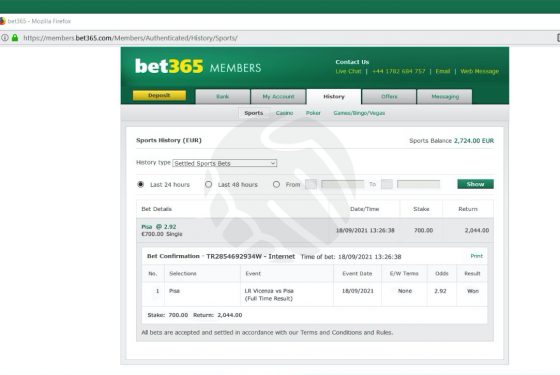Click the 2,044.00 return amount in bet row
The width and height of the screenshot is (560, 375).
(477, 230)
